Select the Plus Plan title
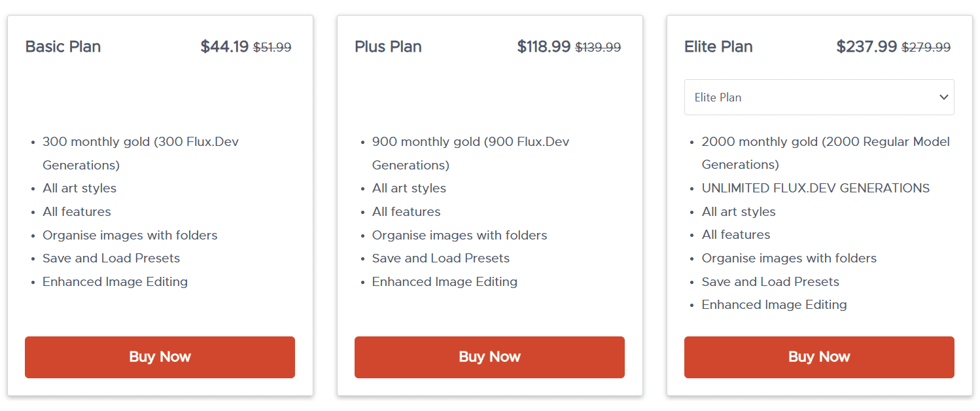980x411 pixels. (x=388, y=46)
